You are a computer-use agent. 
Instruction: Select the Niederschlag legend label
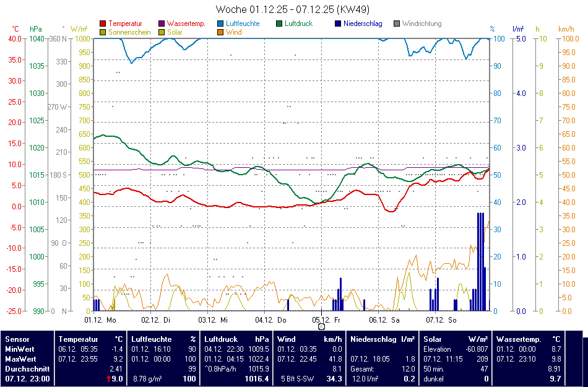(363, 24)
